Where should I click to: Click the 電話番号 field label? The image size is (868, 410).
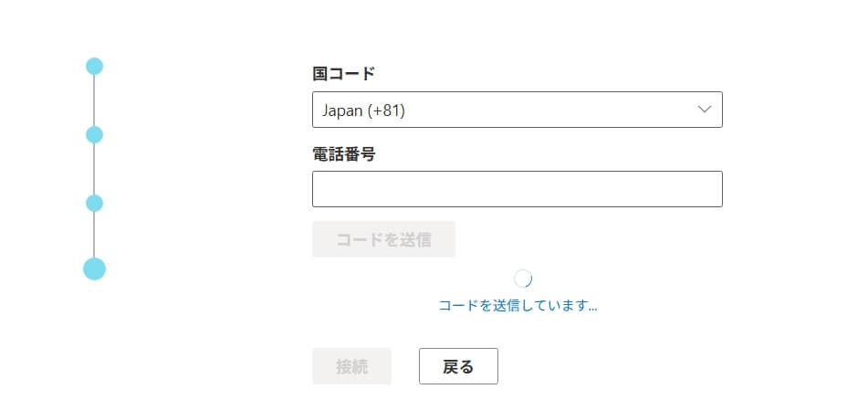click(343, 153)
